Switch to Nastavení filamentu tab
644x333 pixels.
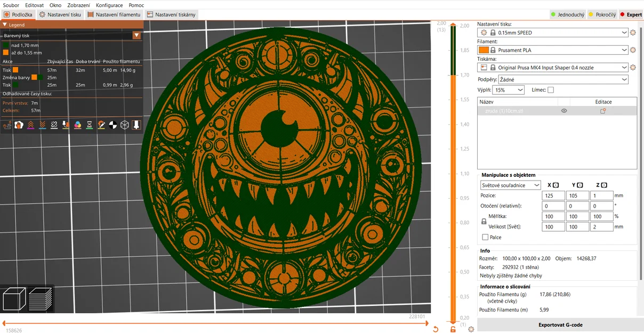point(114,15)
